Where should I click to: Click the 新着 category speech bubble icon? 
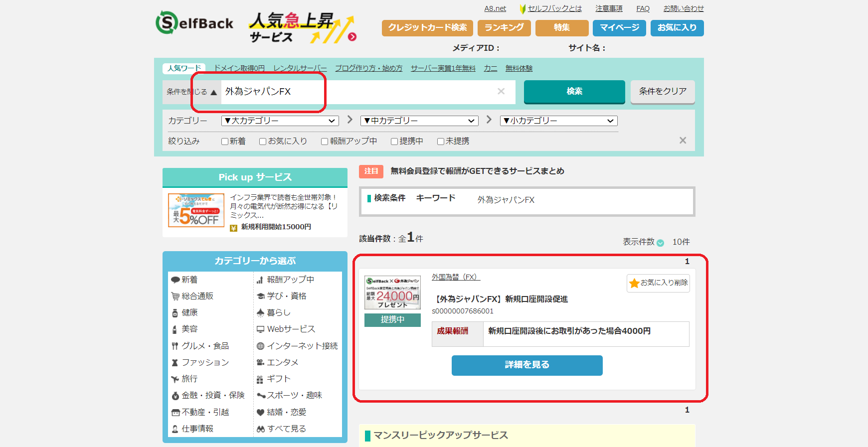point(175,280)
